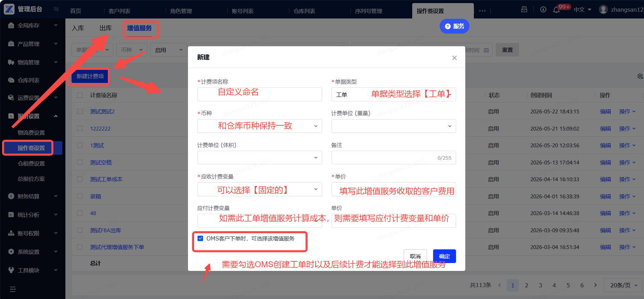Click the 备注 input field
644x299 pixels.
tap(393, 158)
